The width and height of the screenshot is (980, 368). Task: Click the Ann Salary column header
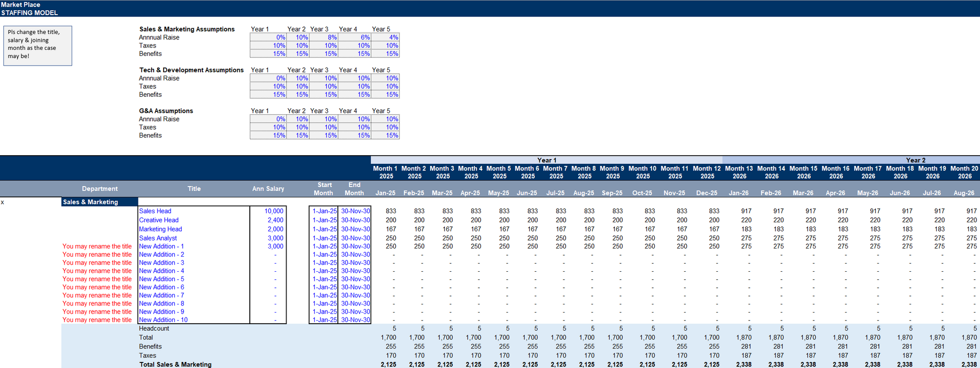pyautogui.click(x=268, y=189)
